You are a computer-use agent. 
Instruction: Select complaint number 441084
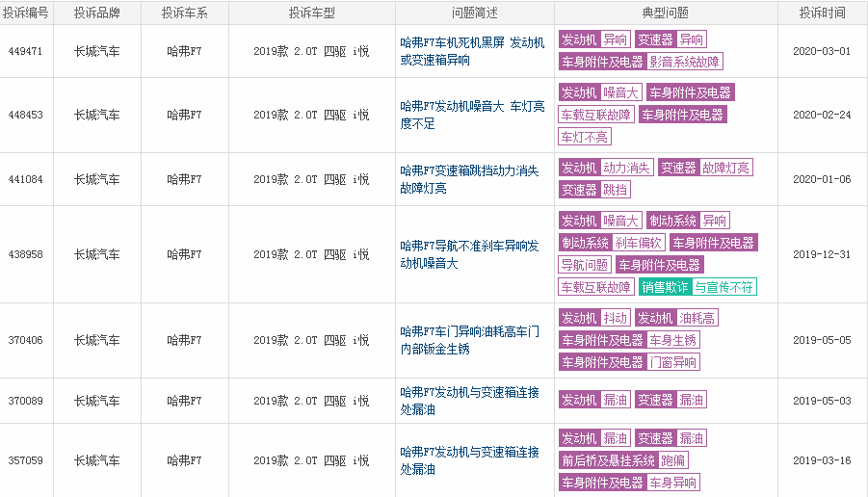point(25,179)
